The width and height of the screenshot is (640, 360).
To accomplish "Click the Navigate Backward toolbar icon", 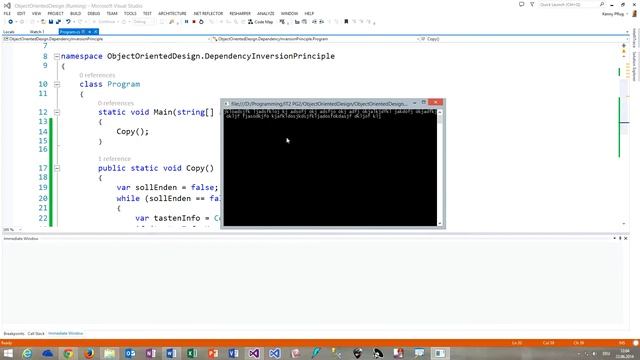I will 10,22.
